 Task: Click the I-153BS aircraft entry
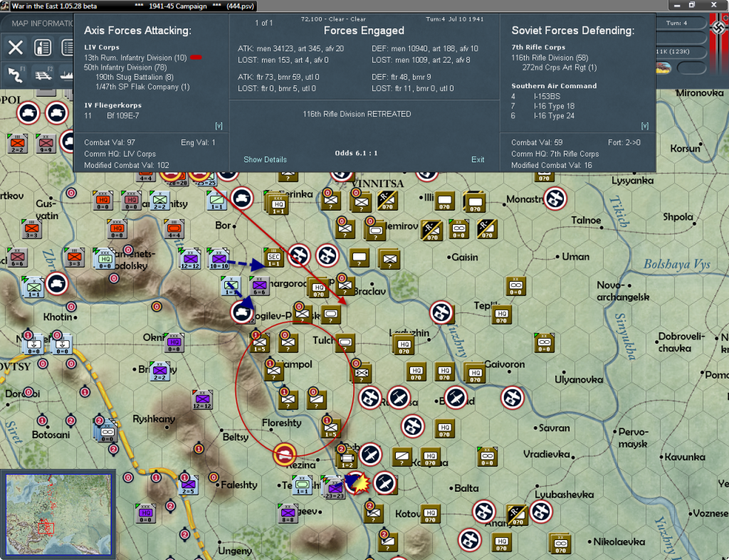click(536, 96)
